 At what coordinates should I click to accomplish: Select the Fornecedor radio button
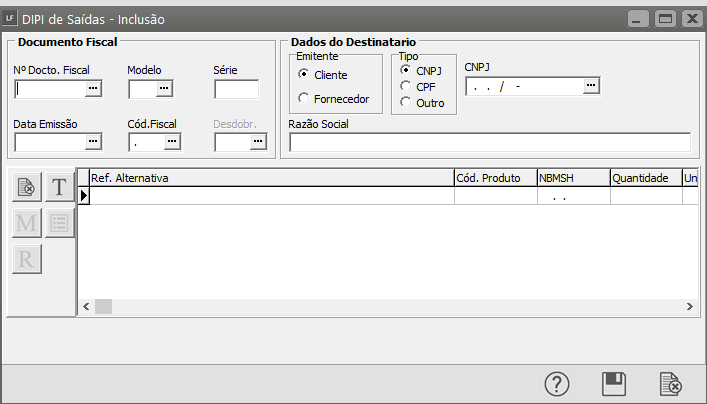click(304, 98)
